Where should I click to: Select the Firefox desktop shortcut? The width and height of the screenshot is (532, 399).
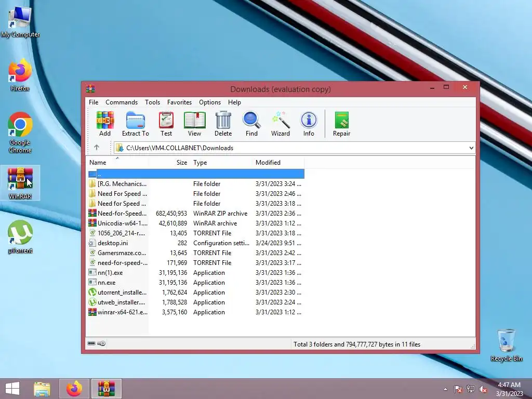tap(20, 75)
